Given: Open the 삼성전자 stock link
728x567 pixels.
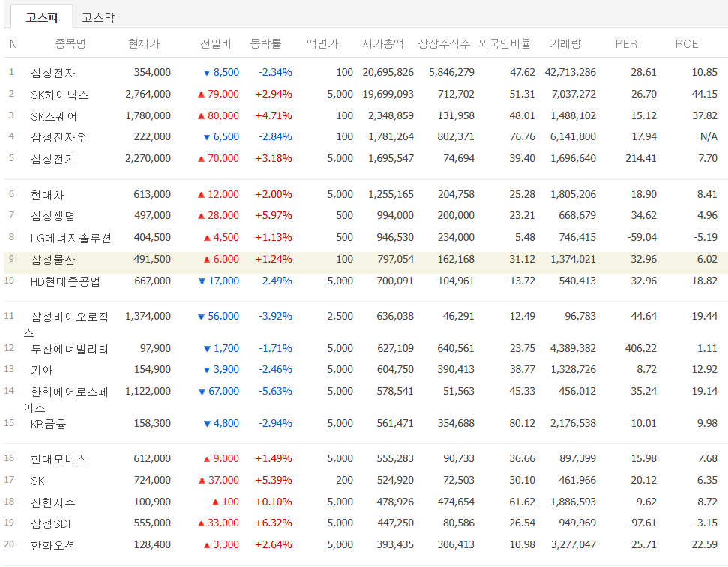Looking at the screenshot, I should (53, 73).
